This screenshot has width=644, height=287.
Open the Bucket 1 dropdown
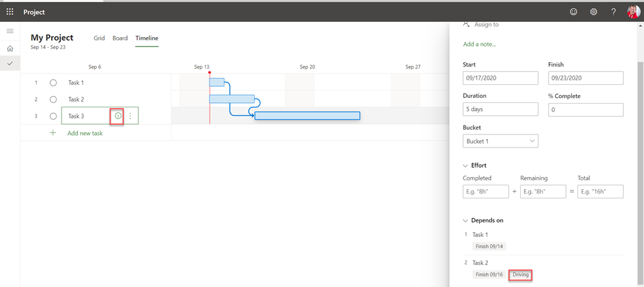point(501,141)
